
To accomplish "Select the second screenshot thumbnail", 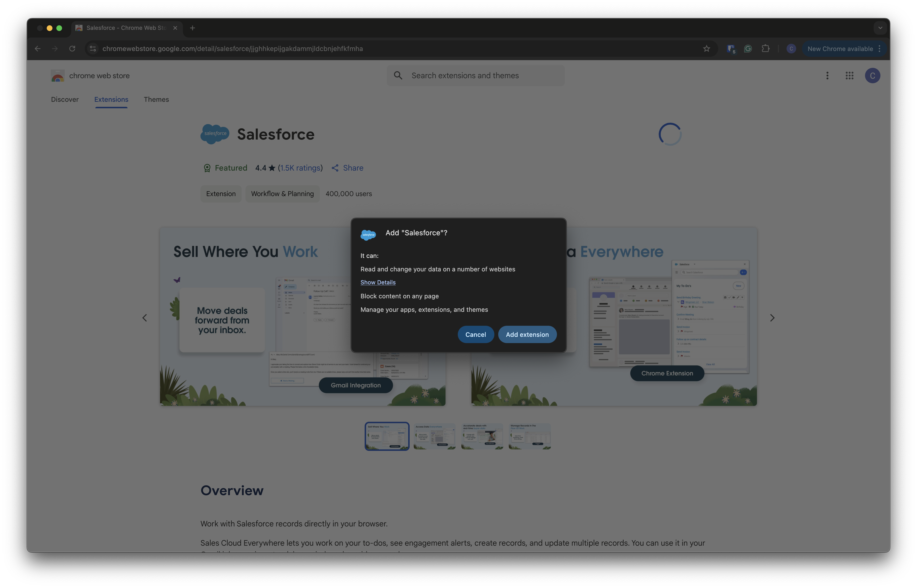I will pyautogui.click(x=434, y=436).
